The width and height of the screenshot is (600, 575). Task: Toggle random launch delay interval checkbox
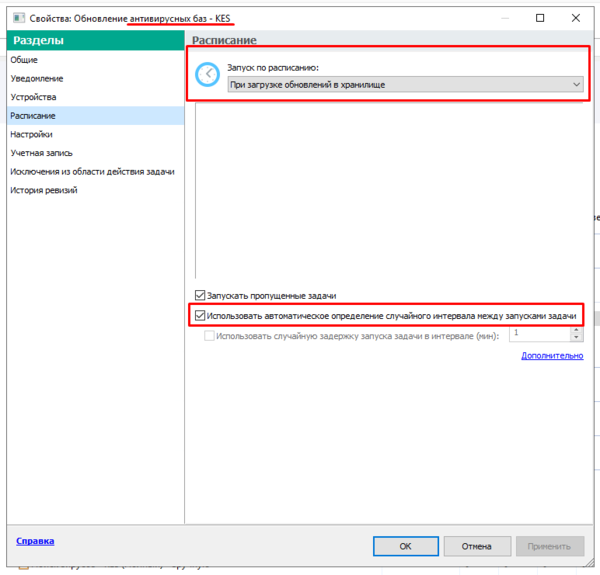coord(209,336)
